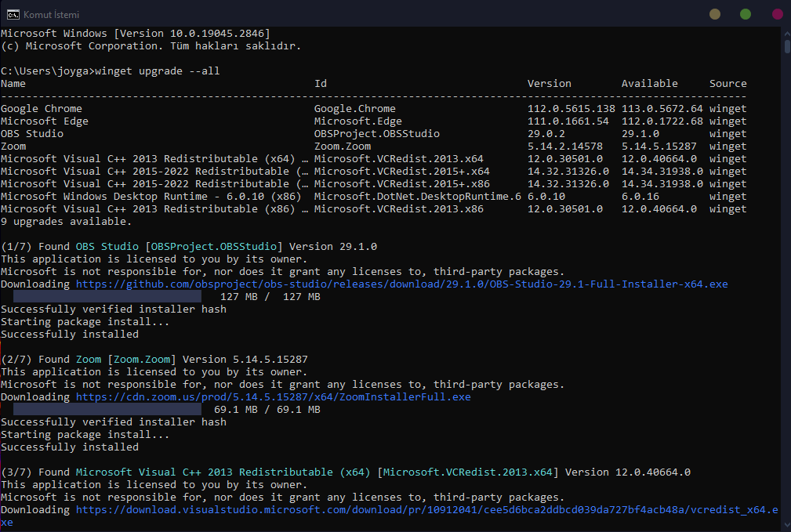Minimize window with the yellow circle button
Viewport: 791px width, 532px height.
pyautogui.click(x=715, y=14)
